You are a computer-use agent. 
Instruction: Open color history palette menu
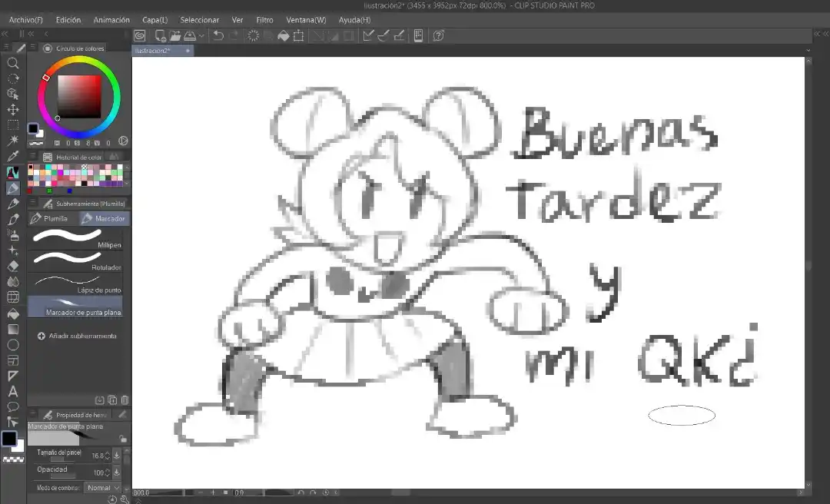click(33, 157)
